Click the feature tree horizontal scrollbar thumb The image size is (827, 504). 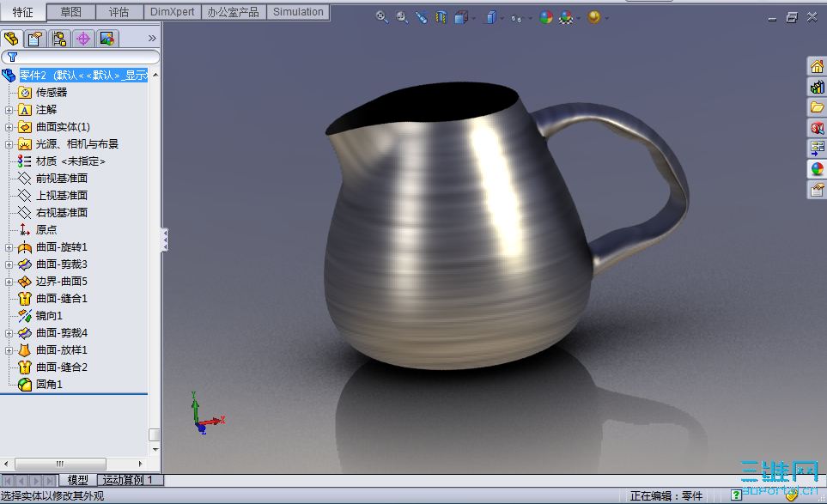click(60, 464)
